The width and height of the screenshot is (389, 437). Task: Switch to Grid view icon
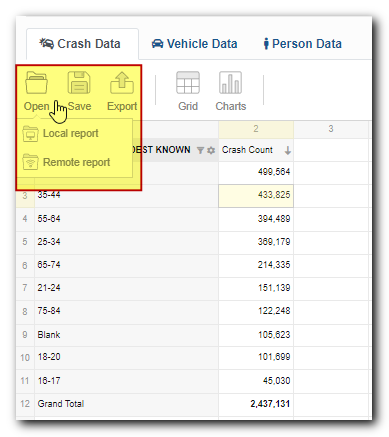click(188, 82)
